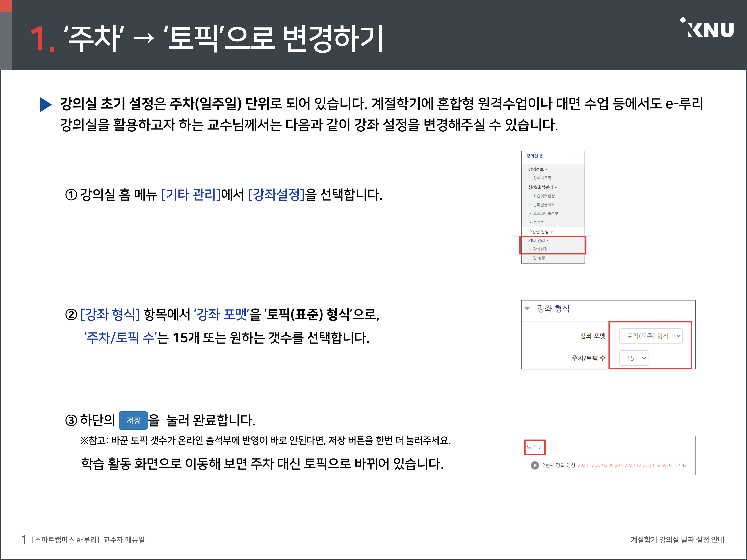Open 온라인출석부 menu item

coord(544,205)
